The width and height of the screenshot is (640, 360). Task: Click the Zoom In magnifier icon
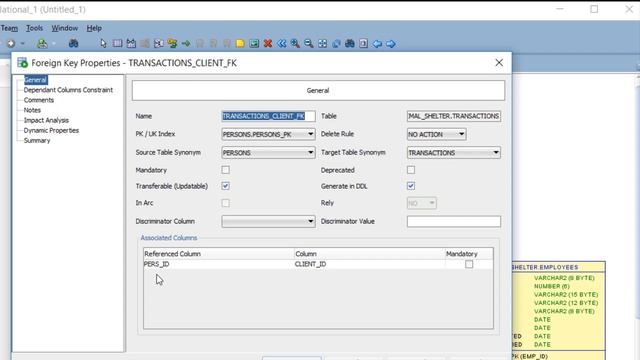[295, 43]
